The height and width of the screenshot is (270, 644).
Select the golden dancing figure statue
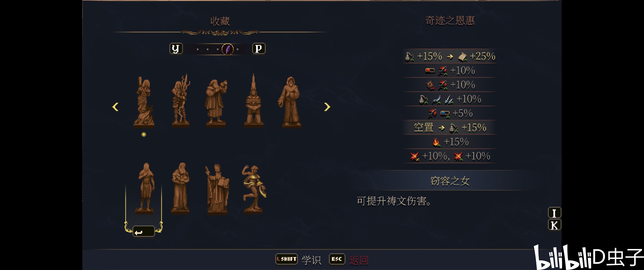254,190
